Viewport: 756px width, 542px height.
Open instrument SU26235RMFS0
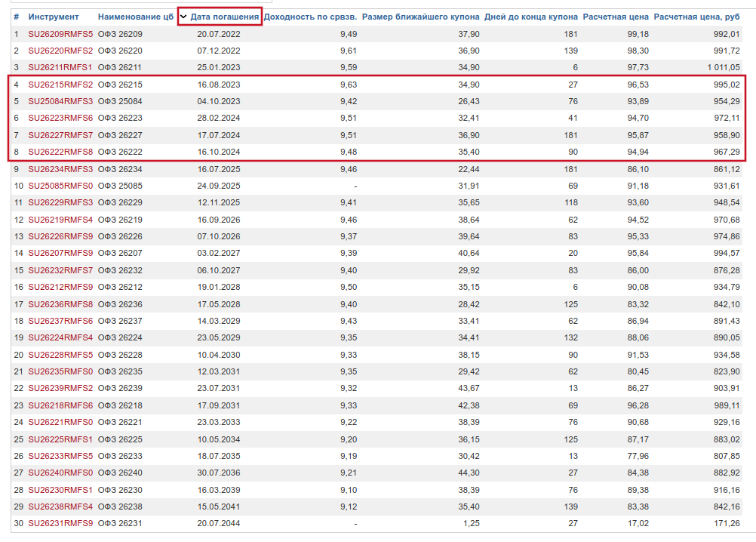tap(60, 371)
